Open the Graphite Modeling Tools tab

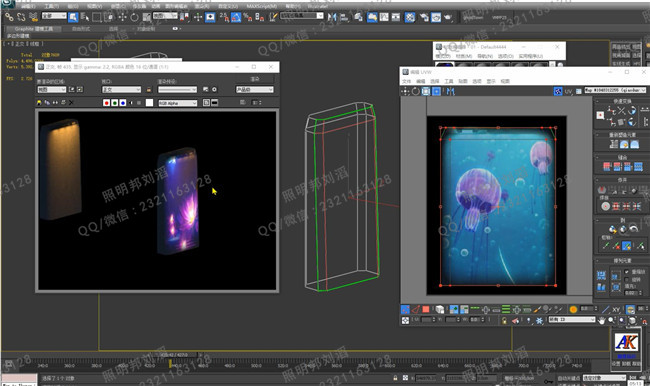click(x=34, y=29)
